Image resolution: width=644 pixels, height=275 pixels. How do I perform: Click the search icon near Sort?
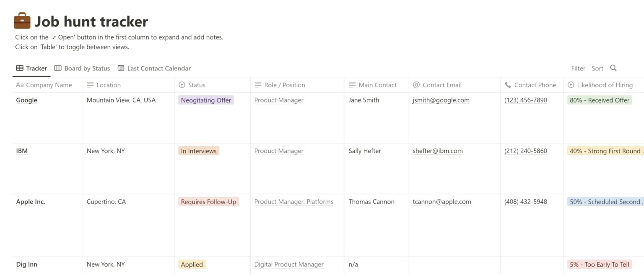613,68
